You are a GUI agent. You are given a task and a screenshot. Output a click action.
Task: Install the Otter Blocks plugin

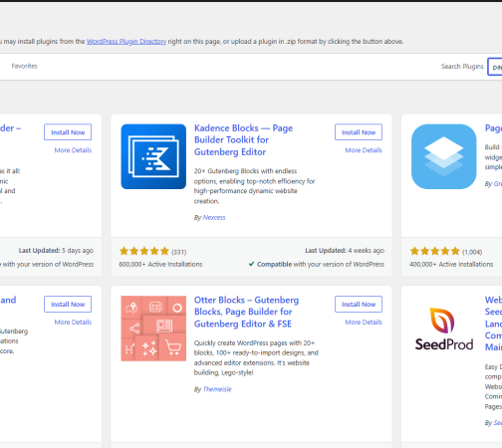point(359,304)
